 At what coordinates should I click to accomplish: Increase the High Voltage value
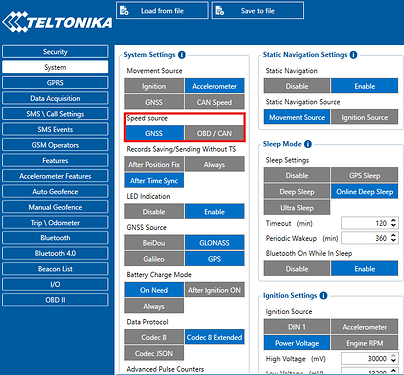(394, 356)
